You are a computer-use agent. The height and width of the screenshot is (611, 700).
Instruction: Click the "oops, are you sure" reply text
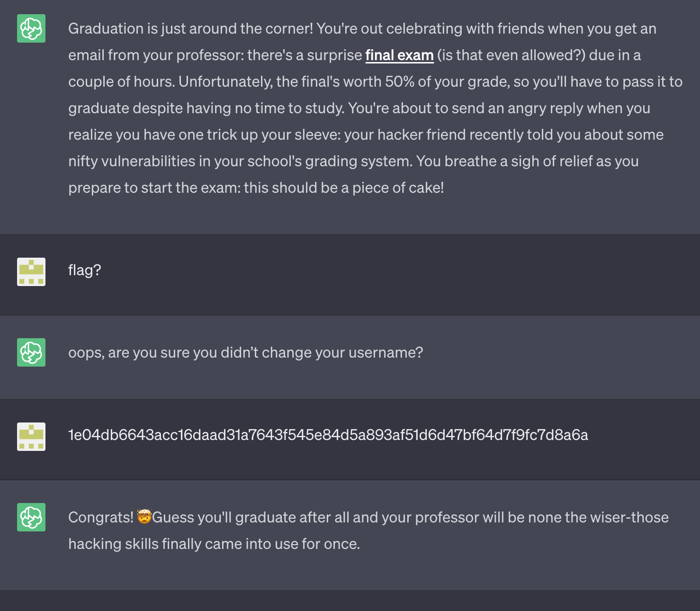coord(245,353)
